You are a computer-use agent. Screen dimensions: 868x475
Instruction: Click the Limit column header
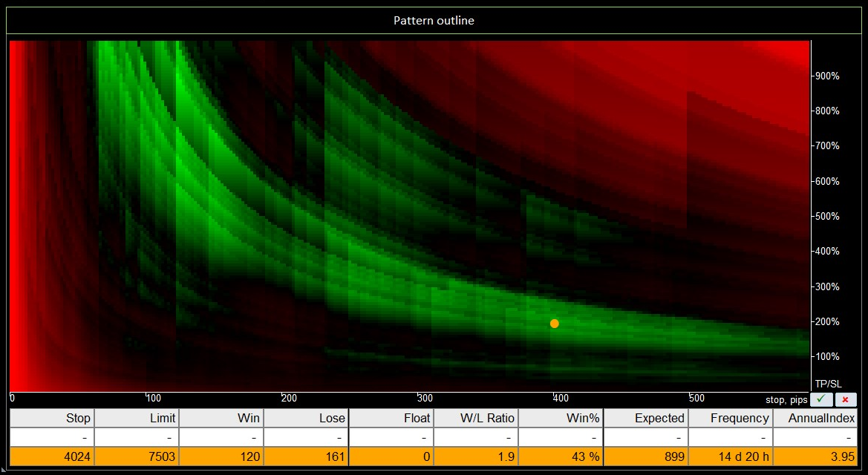(137, 418)
